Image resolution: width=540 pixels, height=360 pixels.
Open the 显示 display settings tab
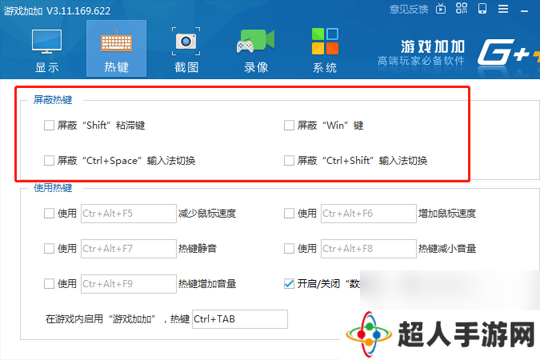[47, 50]
